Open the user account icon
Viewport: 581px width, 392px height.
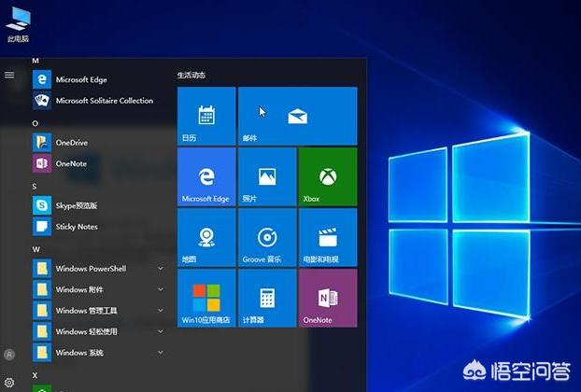[9, 355]
